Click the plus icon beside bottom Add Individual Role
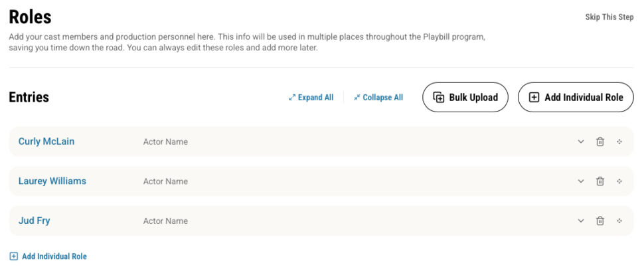The width and height of the screenshot is (644, 273). click(x=13, y=256)
